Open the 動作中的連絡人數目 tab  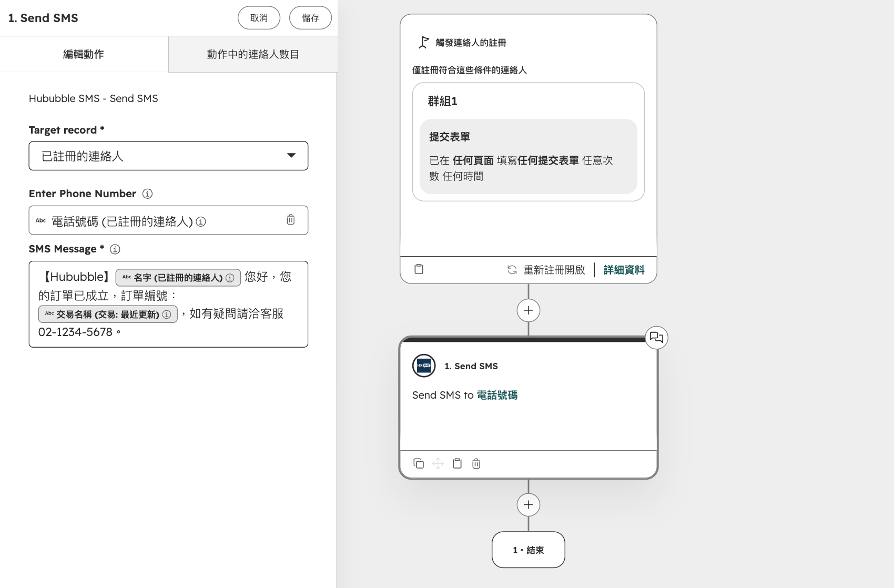pyautogui.click(x=253, y=54)
